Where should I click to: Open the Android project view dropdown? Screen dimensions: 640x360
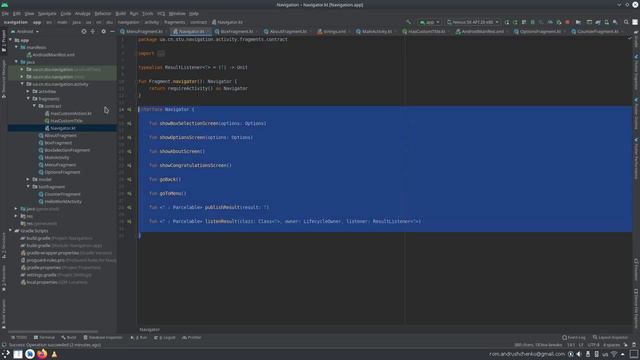(x=25, y=31)
